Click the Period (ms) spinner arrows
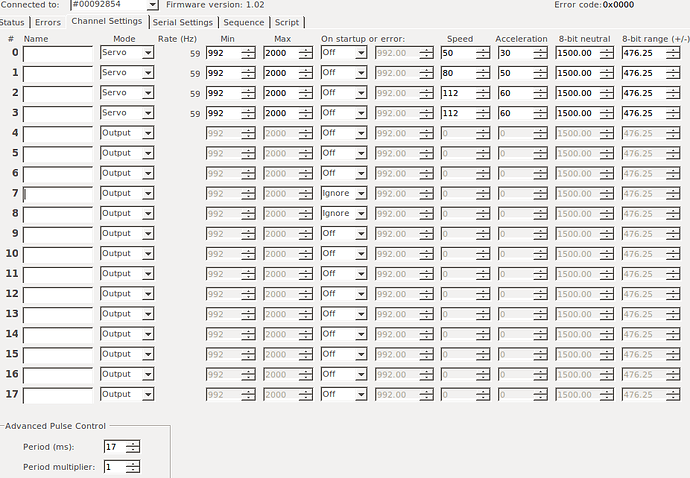 [133, 447]
